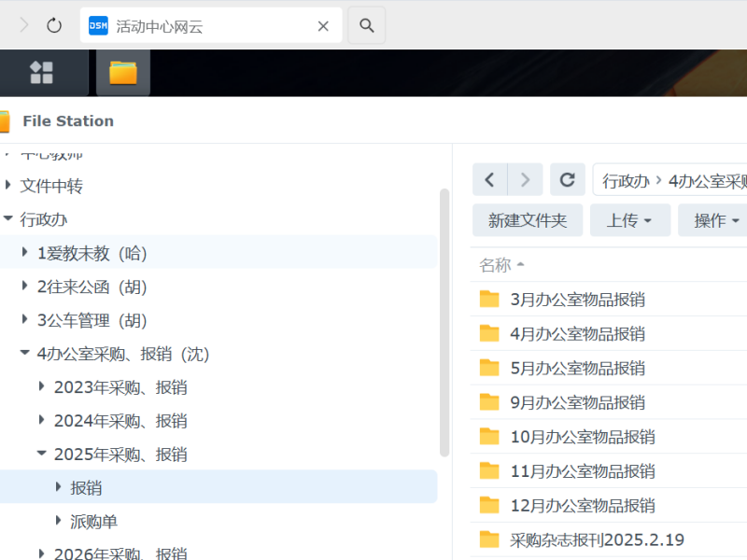
Task: Expand the 2023年采购、报销 folder node
Action: click(x=42, y=387)
